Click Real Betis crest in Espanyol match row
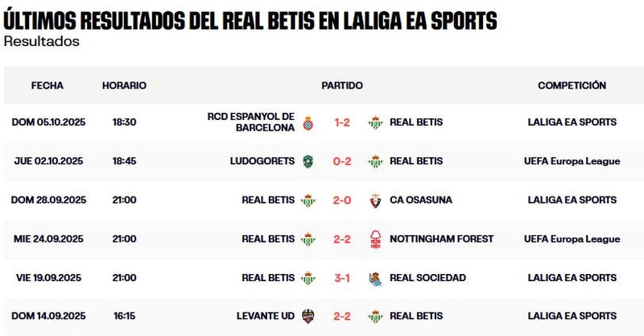This screenshot has height=336, width=644. click(374, 122)
